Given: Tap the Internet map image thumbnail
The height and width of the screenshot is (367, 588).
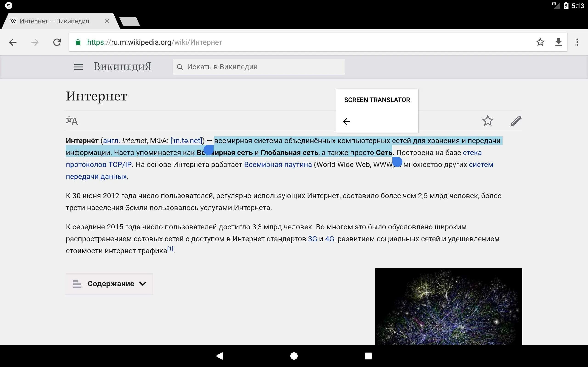Looking at the screenshot, I should pos(449,306).
